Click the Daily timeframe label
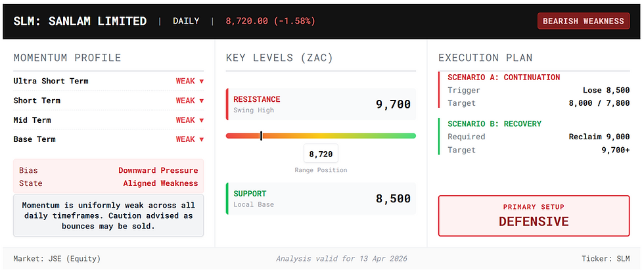Screen dimensions: 644x270 coord(186,21)
